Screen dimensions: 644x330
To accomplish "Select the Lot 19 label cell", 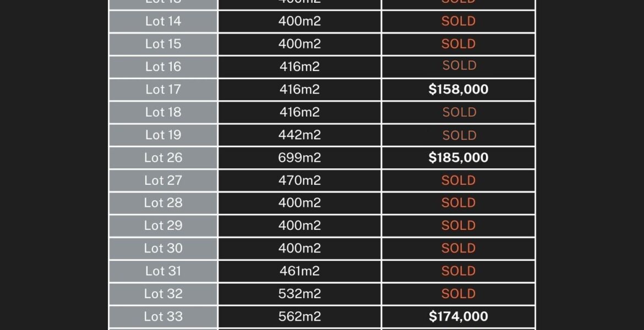I will [x=163, y=135].
